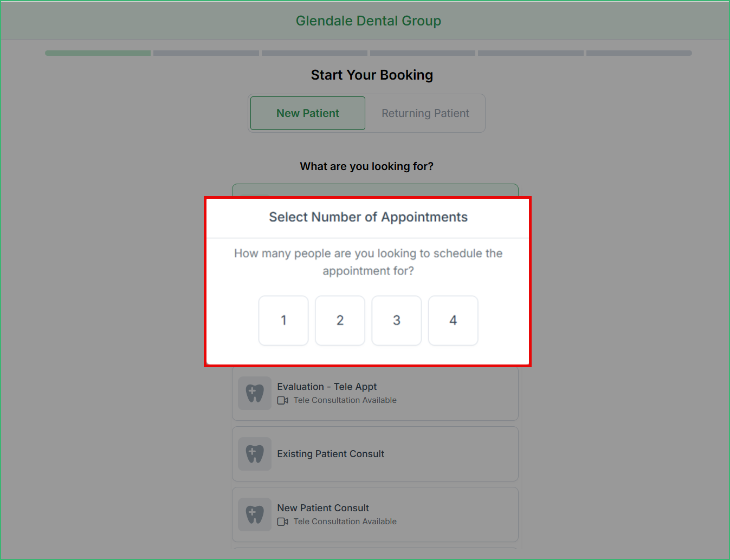Click the Glendale Dental Group header
The width and height of the screenshot is (730, 560).
368,21
